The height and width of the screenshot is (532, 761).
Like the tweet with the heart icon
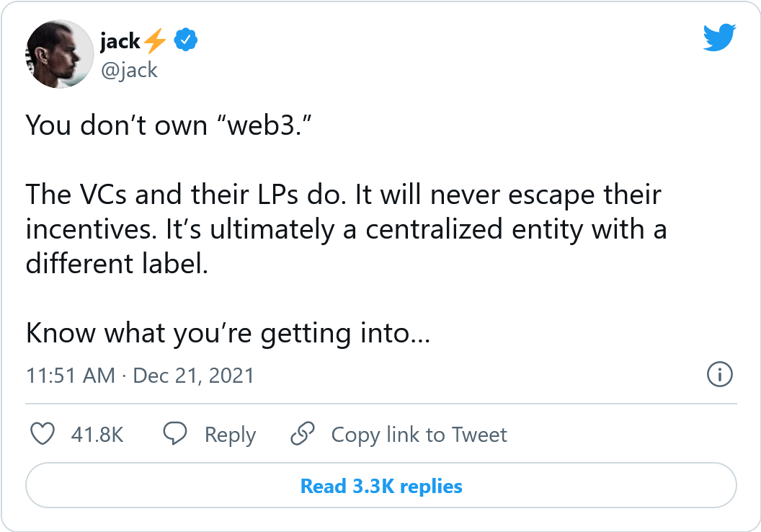coord(44,434)
